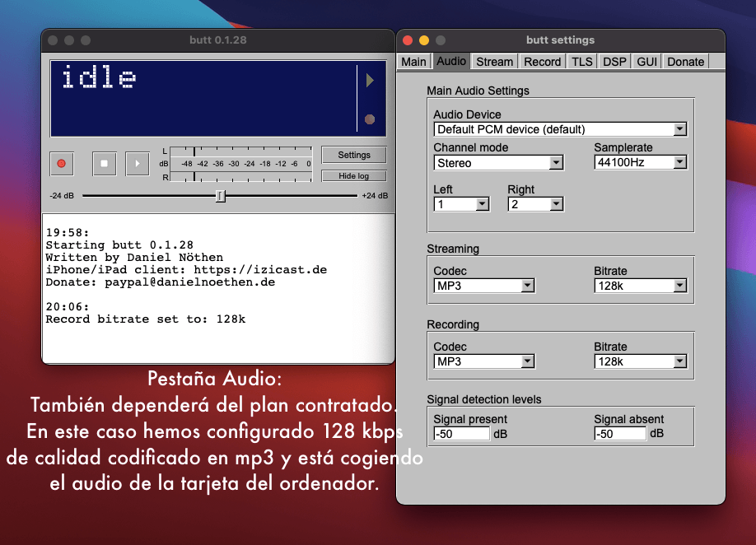Hide the log with the Hide log button
This screenshot has width=756, height=545.
tap(353, 175)
